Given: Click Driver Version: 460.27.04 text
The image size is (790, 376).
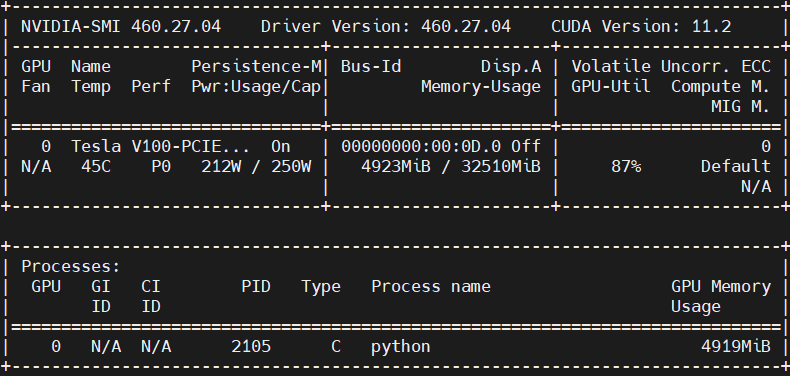Looking at the screenshot, I should tap(386, 26).
